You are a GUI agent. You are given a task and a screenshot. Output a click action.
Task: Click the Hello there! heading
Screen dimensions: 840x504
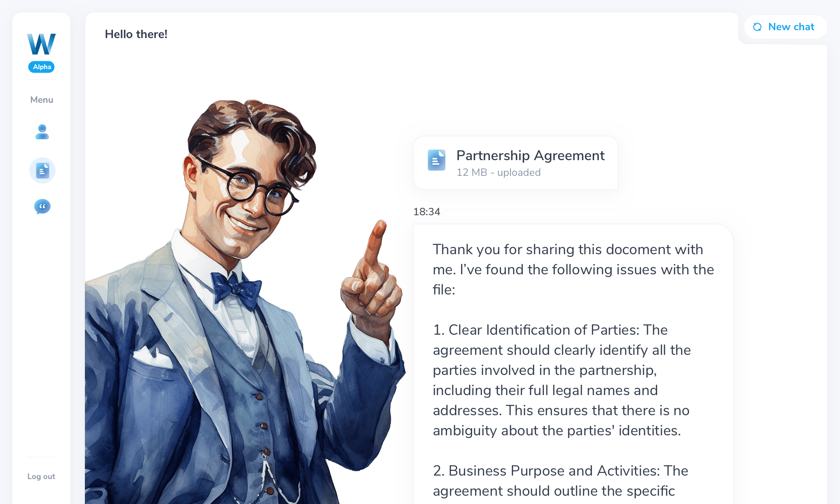(x=136, y=34)
